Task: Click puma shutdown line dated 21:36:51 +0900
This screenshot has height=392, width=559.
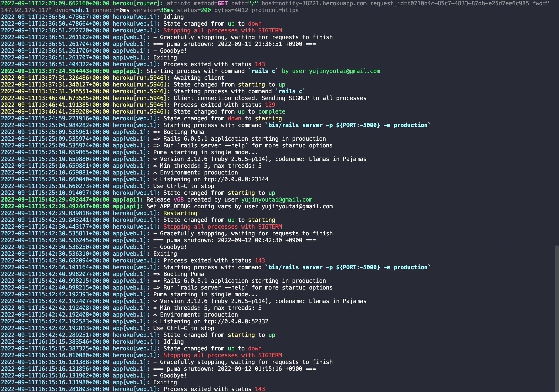Action: pos(159,44)
